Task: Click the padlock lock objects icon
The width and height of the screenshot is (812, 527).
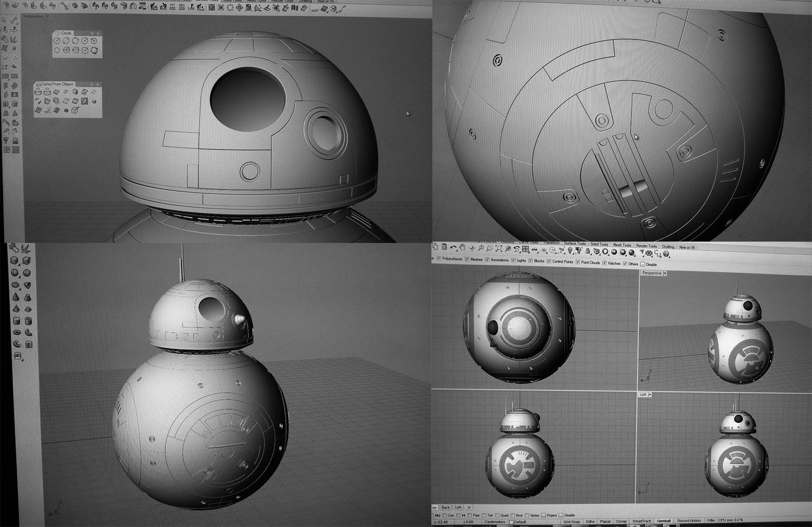Action: click(x=588, y=251)
